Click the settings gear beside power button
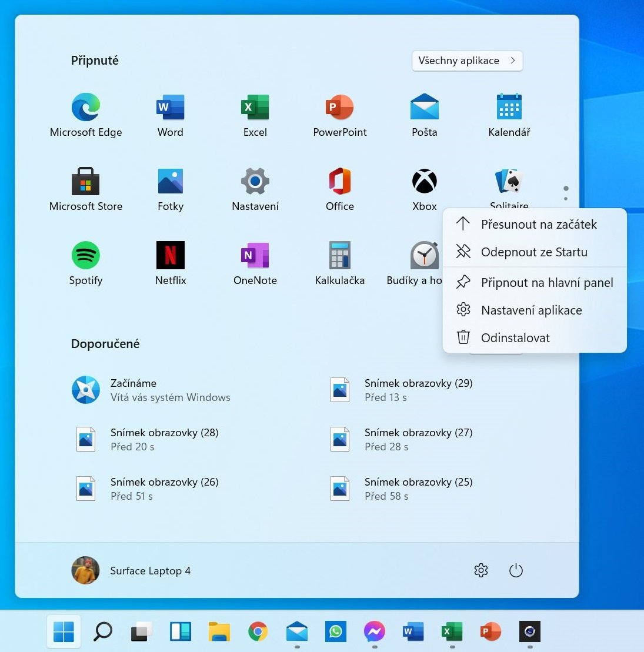644x652 pixels. (481, 570)
